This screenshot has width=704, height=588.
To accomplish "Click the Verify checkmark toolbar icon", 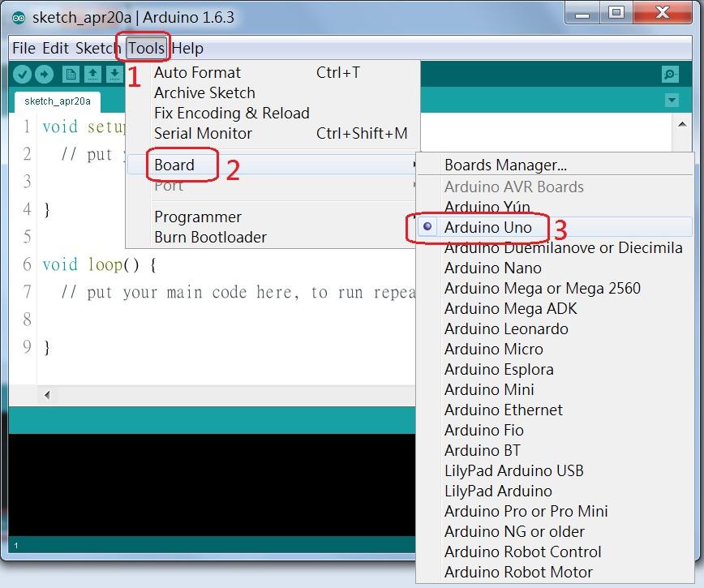I will click(x=22, y=75).
